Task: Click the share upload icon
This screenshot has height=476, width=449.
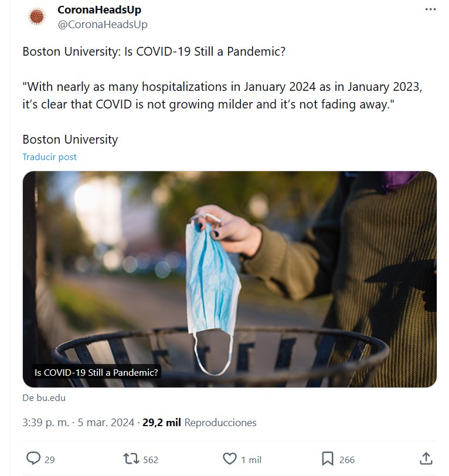Action: click(x=426, y=459)
